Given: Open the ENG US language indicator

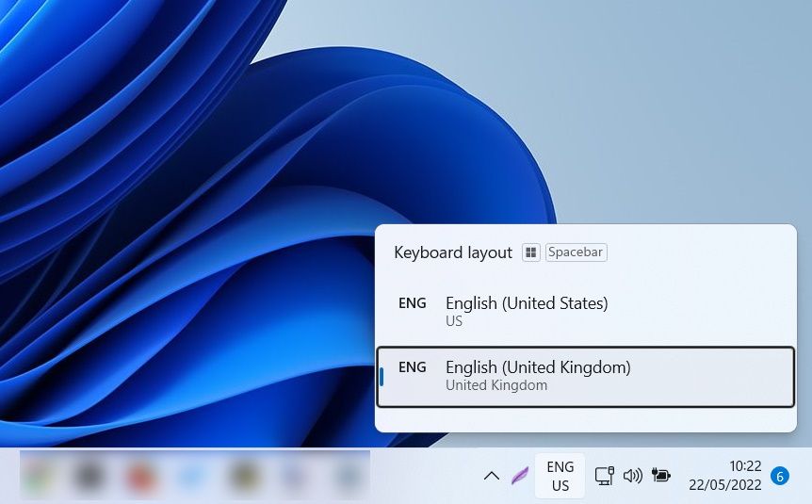Looking at the screenshot, I should click(x=560, y=476).
